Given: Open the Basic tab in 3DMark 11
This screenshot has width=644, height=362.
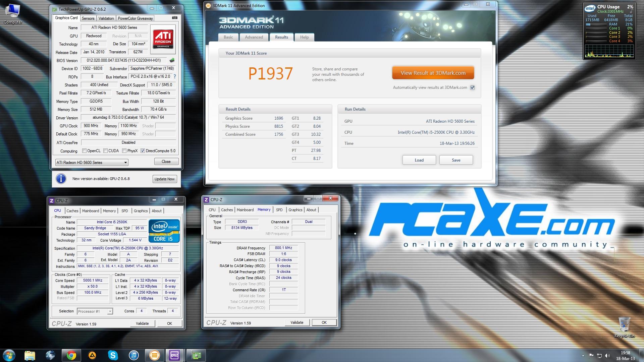Looking at the screenshot, I should (x=228, y=37).
